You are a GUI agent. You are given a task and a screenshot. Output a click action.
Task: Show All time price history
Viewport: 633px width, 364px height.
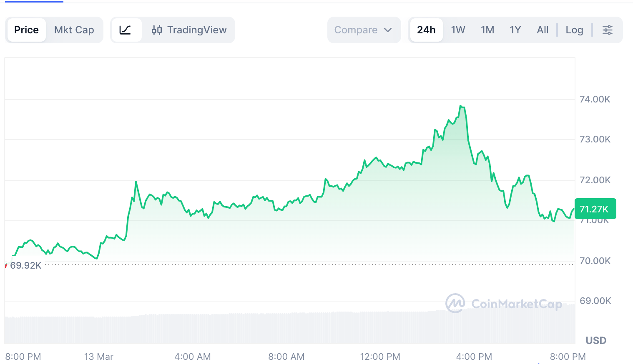tap(543, 30)
